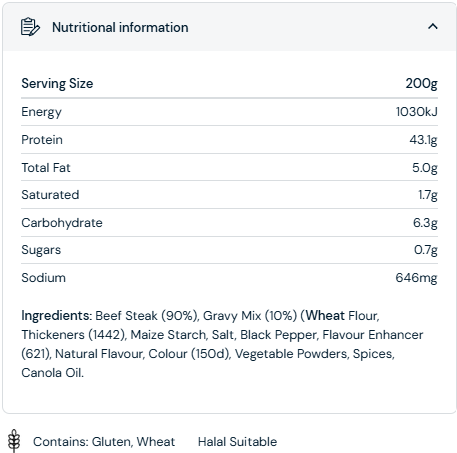The width and height of the screenshot is (457, 453).
Task: Click the Halal Suitable label
Action: point(237,442)
